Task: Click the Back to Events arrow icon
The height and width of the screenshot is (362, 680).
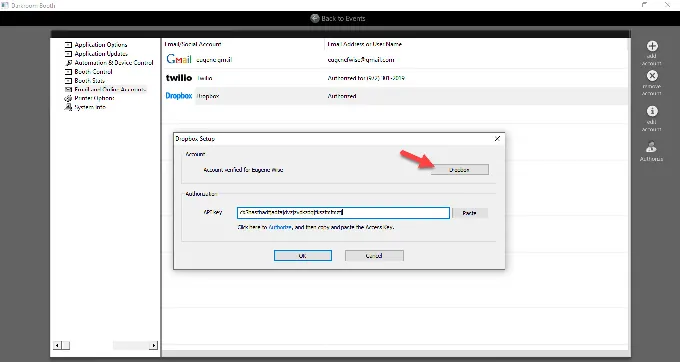Action: pyautogui.click(x=315, y=18)
